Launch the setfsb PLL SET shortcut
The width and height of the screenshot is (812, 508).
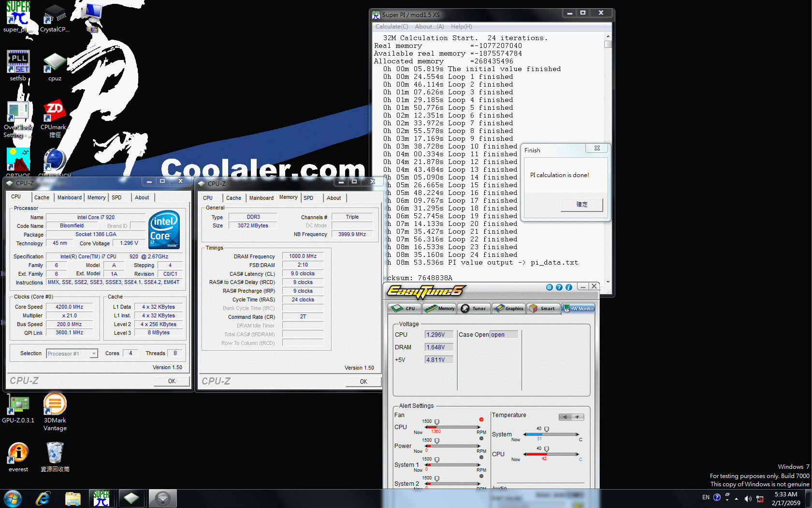click(18, 65)
